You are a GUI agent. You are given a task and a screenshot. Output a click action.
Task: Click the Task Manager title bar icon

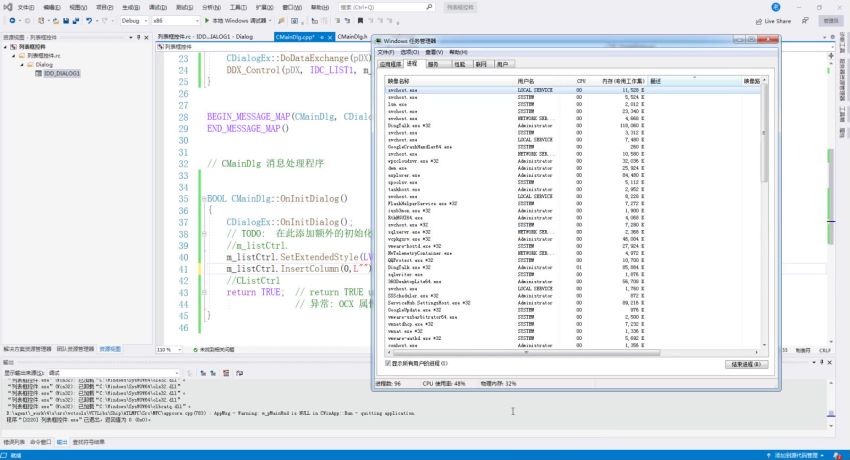click(x=379, y=41)
